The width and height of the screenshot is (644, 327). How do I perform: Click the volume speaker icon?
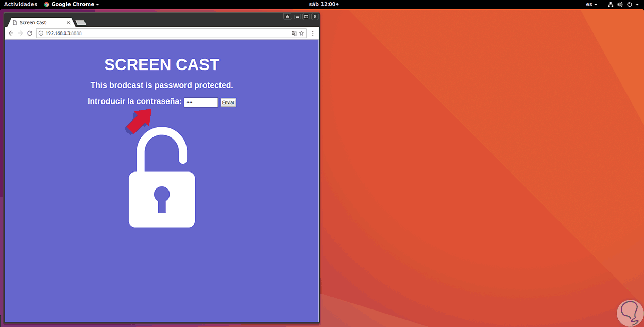620,4
